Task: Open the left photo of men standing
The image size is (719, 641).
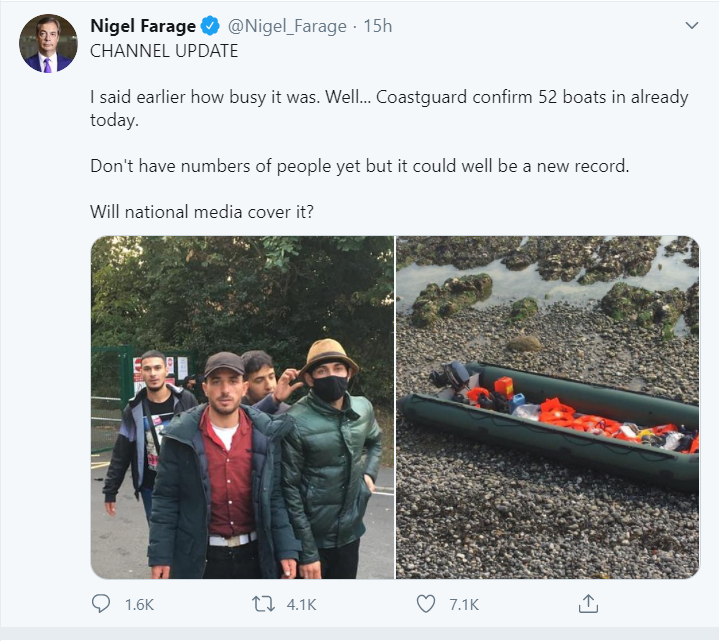Action: [242, 407]
